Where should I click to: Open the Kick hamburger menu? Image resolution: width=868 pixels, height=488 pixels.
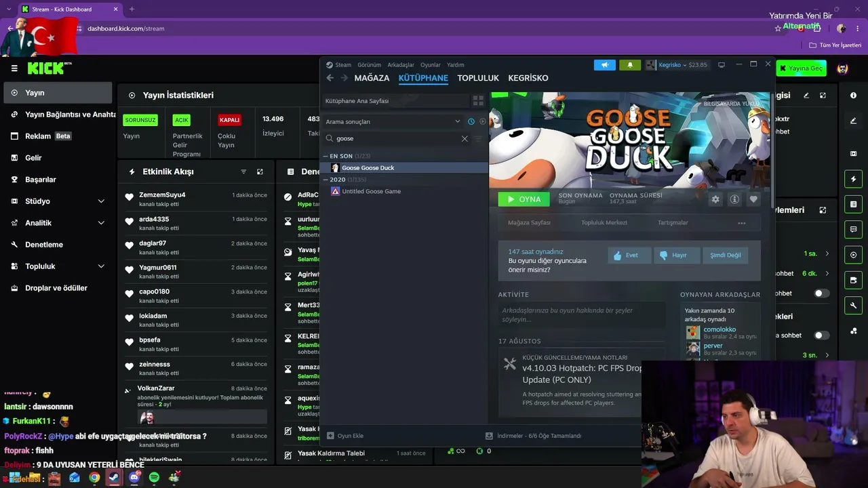click(x=14, y=68)
